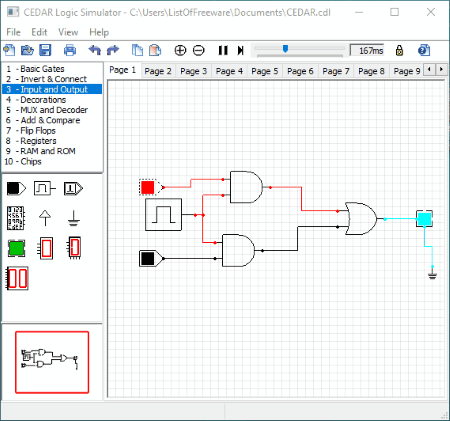The height and width of the screenshot is (421, 450).
Task: Click the Undo arrow icon
Action: pyautogui.click(x=95, y=50)
